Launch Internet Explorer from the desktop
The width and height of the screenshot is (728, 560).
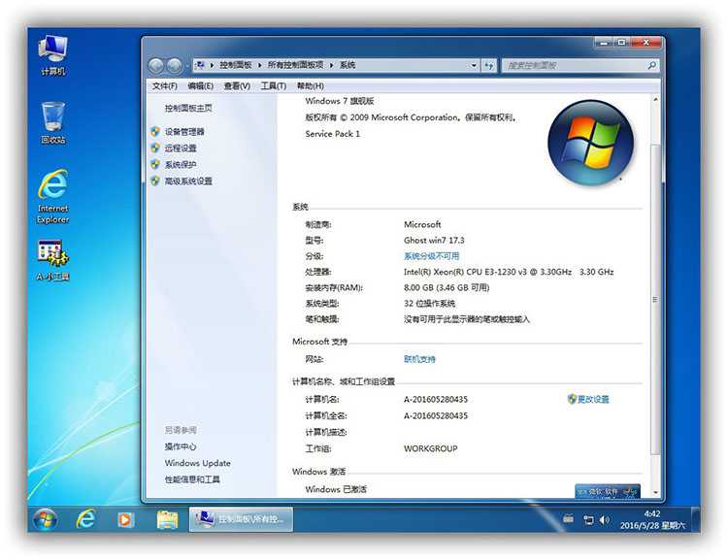click(x=52, y=197)
